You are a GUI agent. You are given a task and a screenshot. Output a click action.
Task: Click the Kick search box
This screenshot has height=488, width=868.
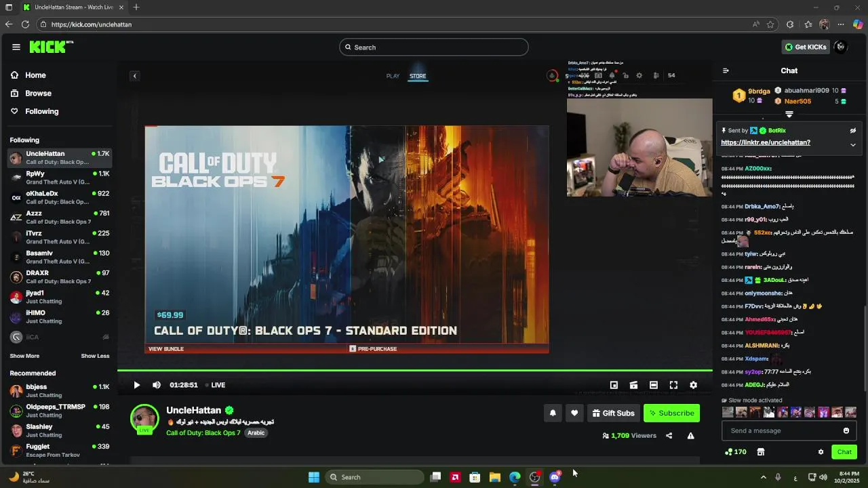(x=434, y=47)
